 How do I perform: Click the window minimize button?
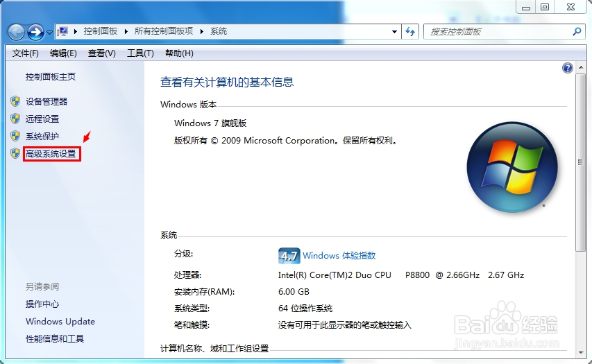coord(526,7)
